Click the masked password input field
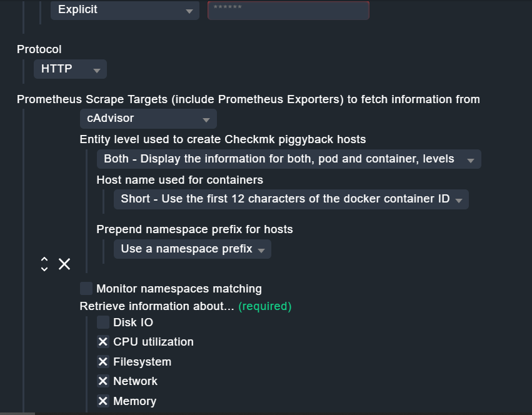Image resolution: width=532 pixels, height=415 pixels. pos(287,10)
